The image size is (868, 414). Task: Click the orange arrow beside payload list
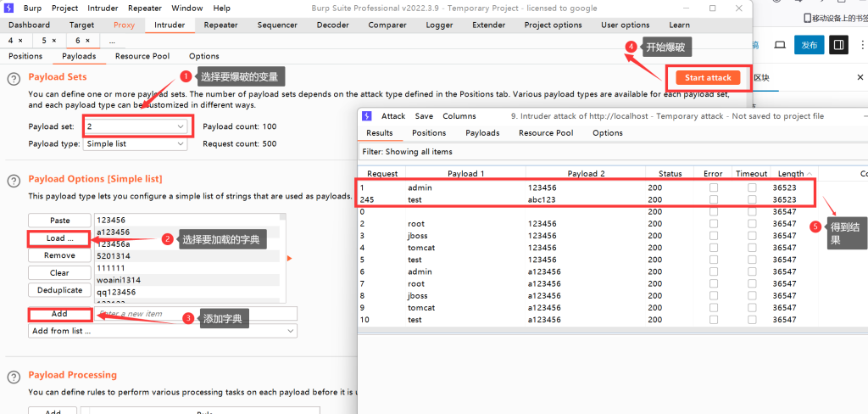289,258
